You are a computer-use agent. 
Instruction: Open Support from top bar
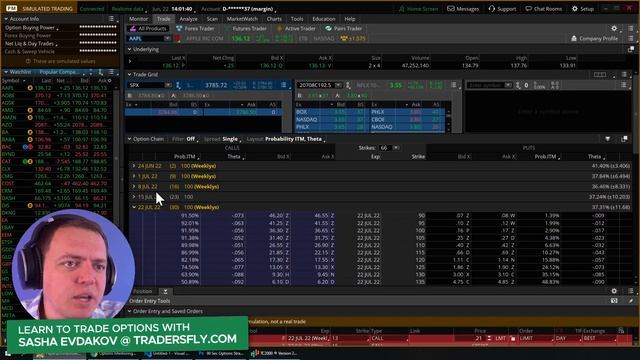click(502, 9)
